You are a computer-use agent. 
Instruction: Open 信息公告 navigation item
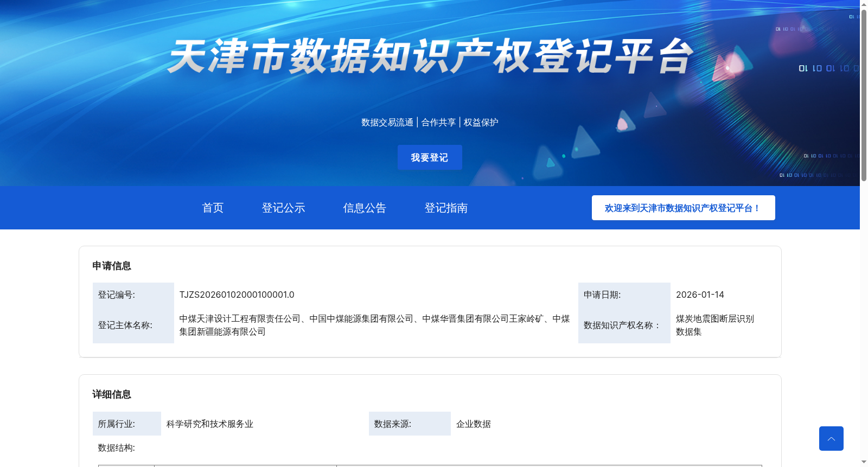[365, 208]
